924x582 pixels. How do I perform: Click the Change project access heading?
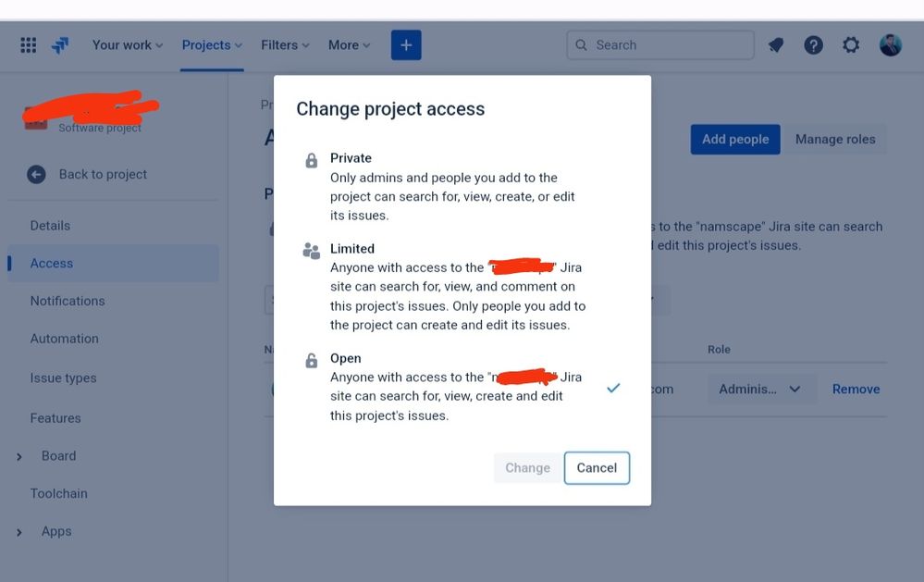pos(390,109)
